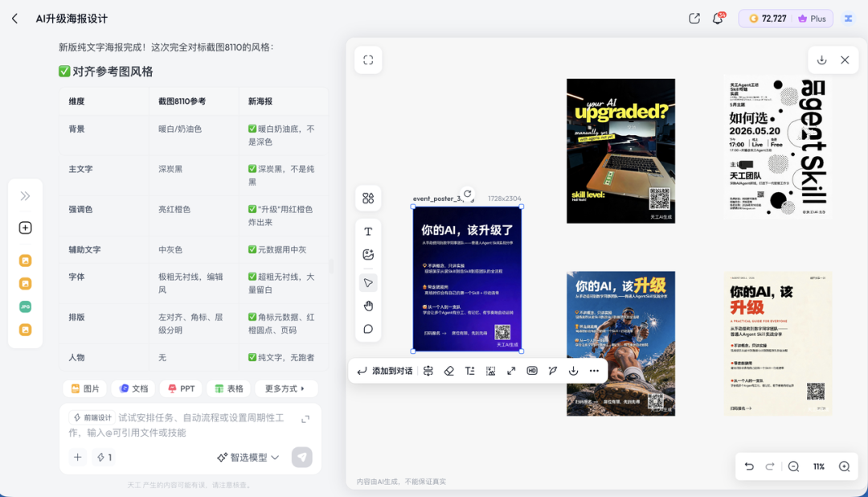Choose 文档 output mode
868x497 pixels.
(134, 388)
